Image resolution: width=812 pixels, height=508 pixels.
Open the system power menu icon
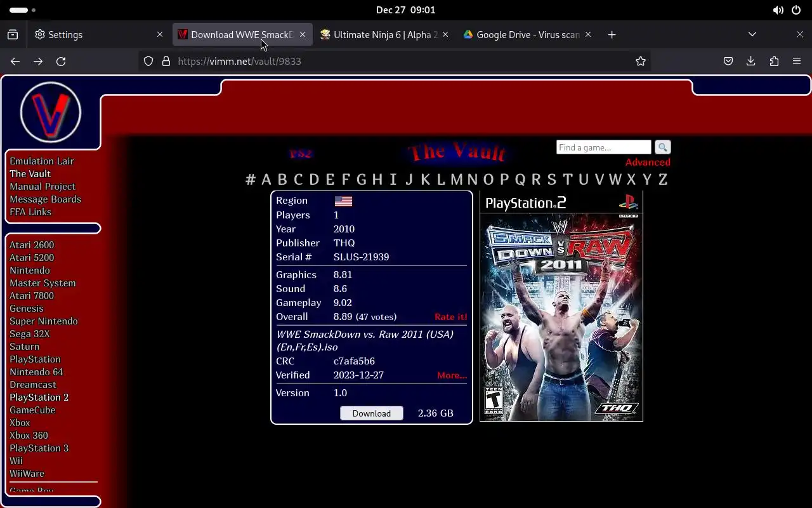pos(796,10)
